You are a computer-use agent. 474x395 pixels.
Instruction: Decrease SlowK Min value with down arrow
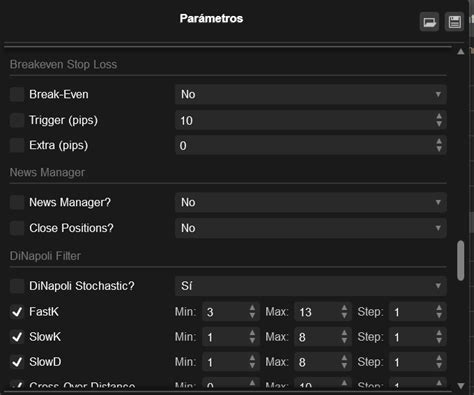click(252, 341)
